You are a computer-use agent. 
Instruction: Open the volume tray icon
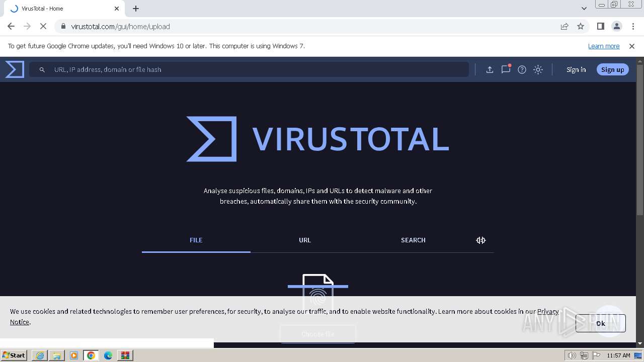572,355
